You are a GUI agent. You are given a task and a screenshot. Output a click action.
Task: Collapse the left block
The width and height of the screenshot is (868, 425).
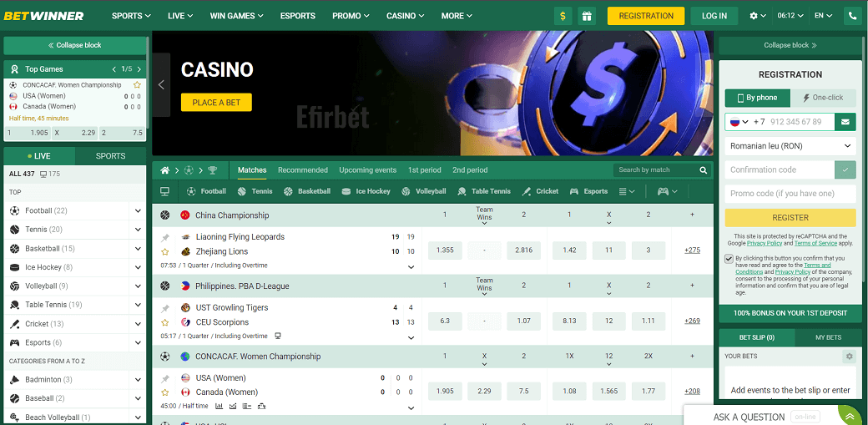point(75,45)
